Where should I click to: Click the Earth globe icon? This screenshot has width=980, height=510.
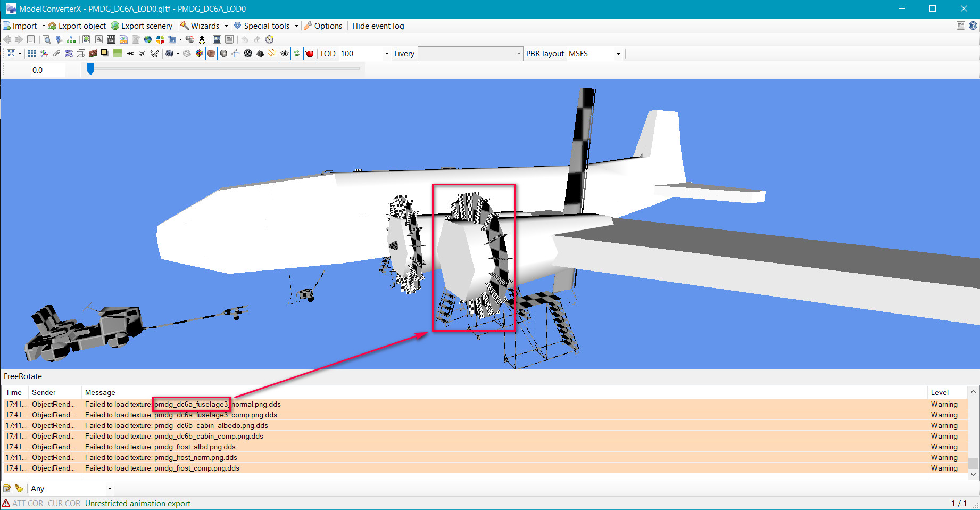click(x=148, y=39)
